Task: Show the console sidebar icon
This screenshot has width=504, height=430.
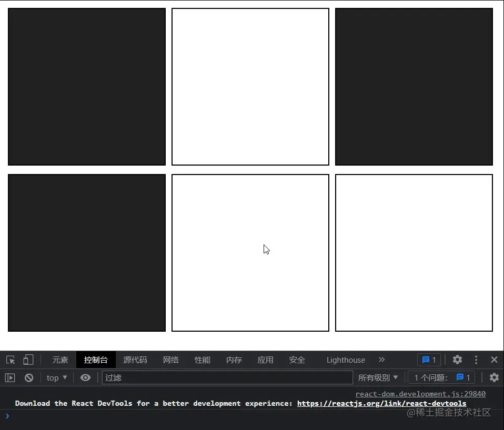Action: click(x=10, y=377)
